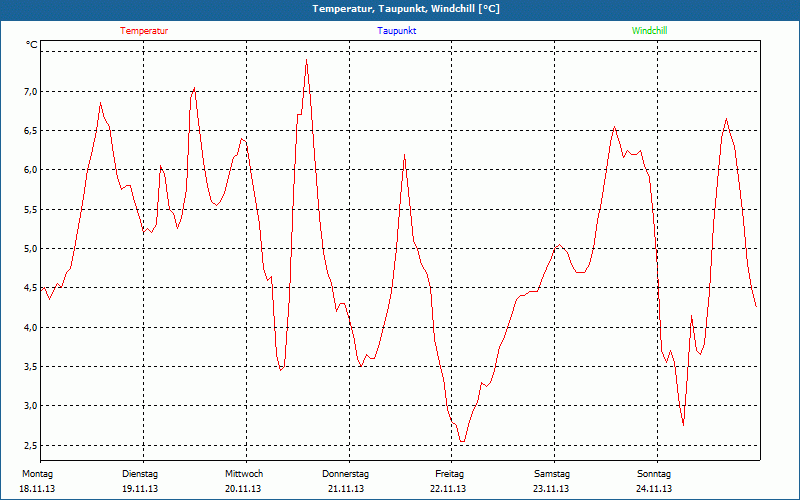Viewport: 800px width, 500px height.
Task: Click the date 23.11.13
Action: tap(551, 489)
